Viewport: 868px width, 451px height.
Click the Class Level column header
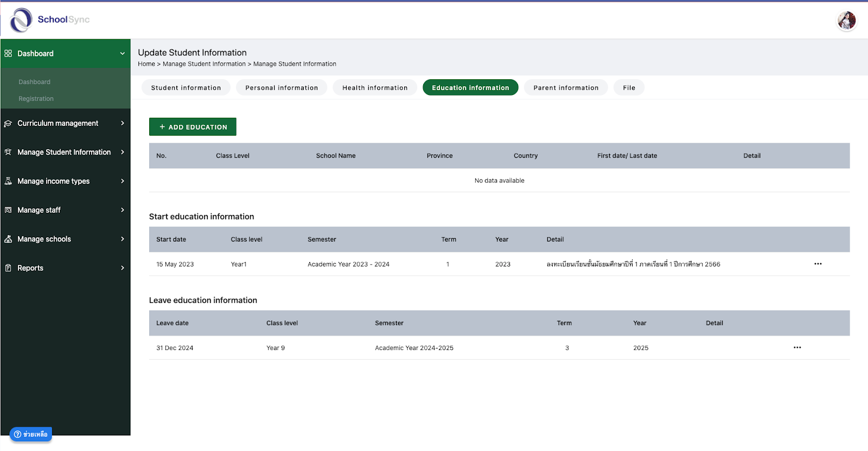(x=233, y=156)
